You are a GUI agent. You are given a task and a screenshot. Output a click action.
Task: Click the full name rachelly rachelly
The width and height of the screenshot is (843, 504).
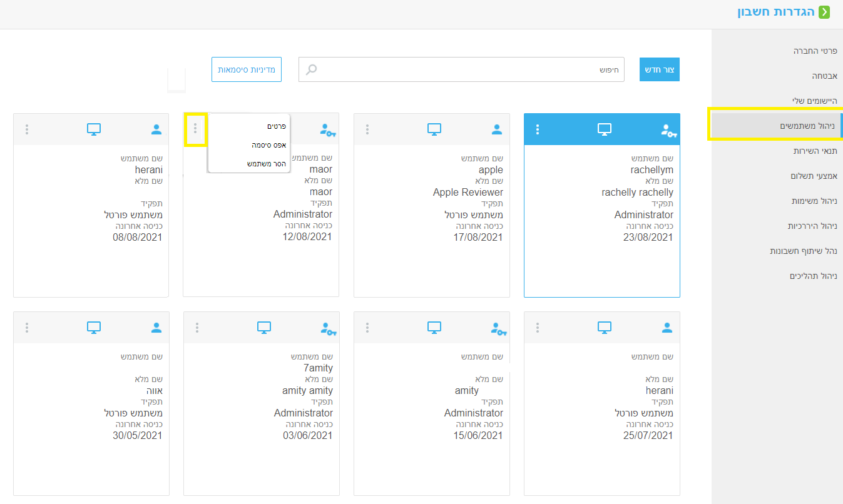(637, 192)
